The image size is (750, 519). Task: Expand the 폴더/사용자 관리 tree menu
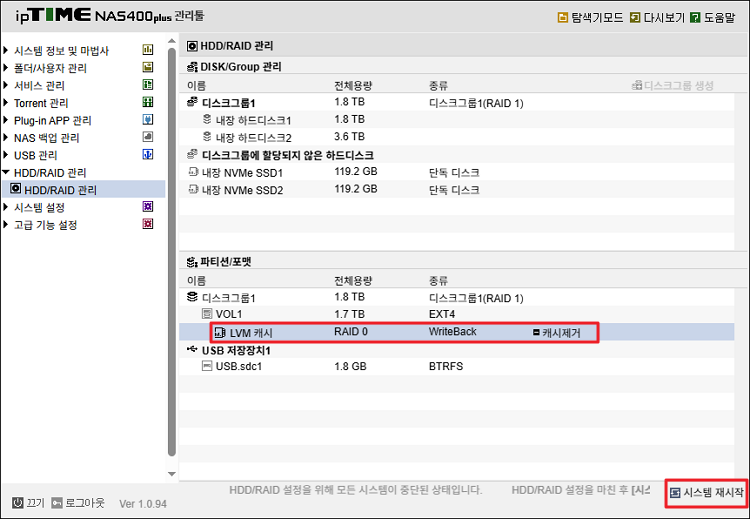(x=7, y=68)
